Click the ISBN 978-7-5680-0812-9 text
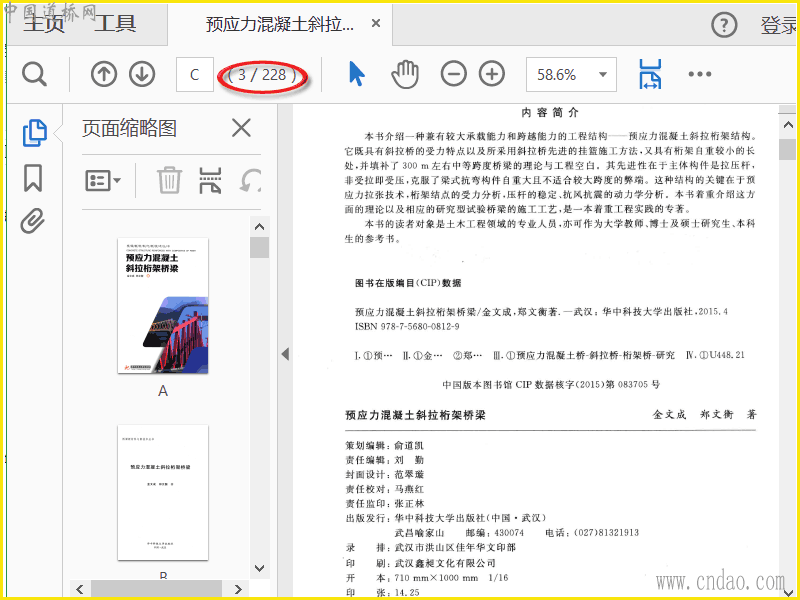The width and height of the screenshot is (800, 600). click(407, 327)
